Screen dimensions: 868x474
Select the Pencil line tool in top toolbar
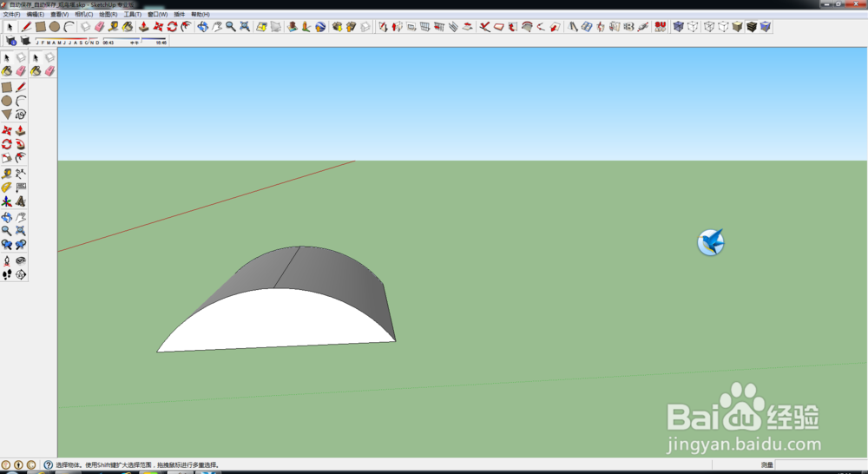pyautogui.click(x=26, y=27)
